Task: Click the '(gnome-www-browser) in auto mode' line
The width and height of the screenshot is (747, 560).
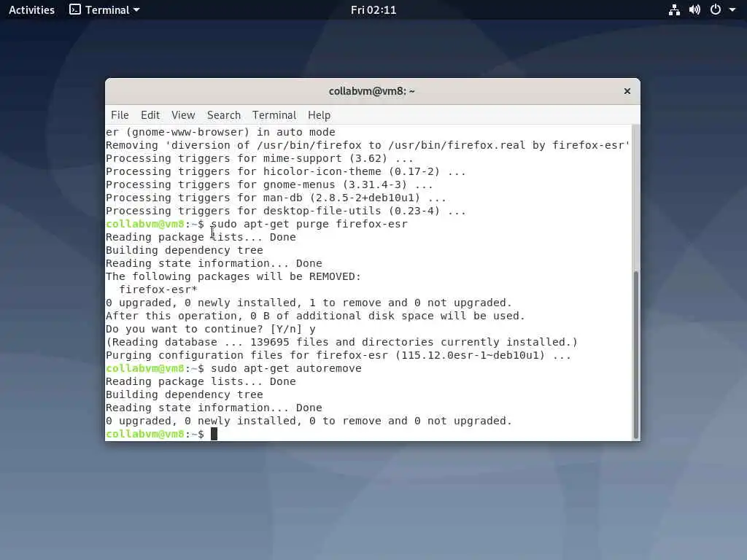Action: 220,132
